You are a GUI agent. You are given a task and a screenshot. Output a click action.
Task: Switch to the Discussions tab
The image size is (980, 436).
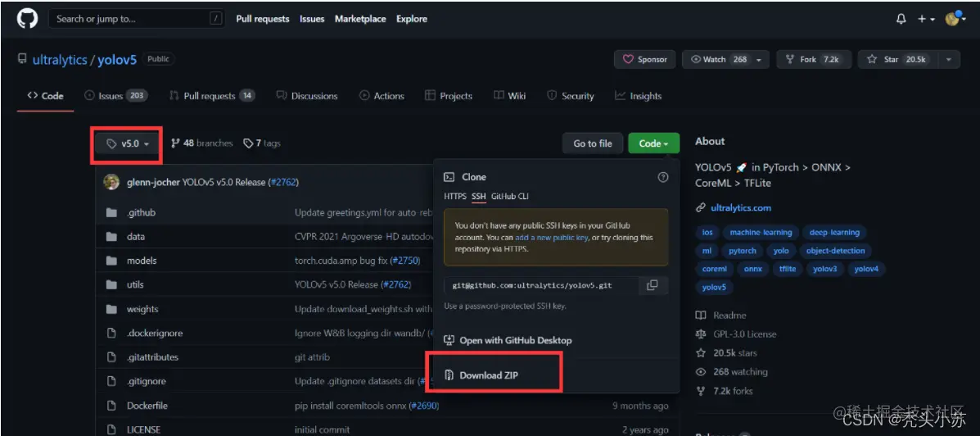[306, 96]
